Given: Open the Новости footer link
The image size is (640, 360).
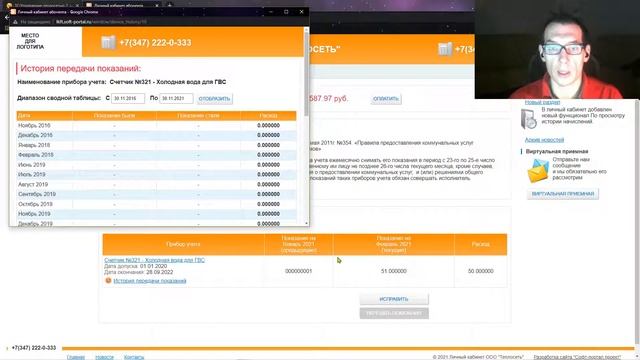Looking at the screenshot, I should [x=104, y=357].
